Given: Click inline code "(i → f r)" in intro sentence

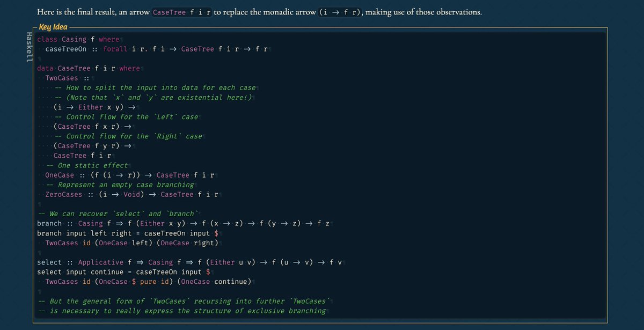Looking at the screenshot, I should pos(339,12).
